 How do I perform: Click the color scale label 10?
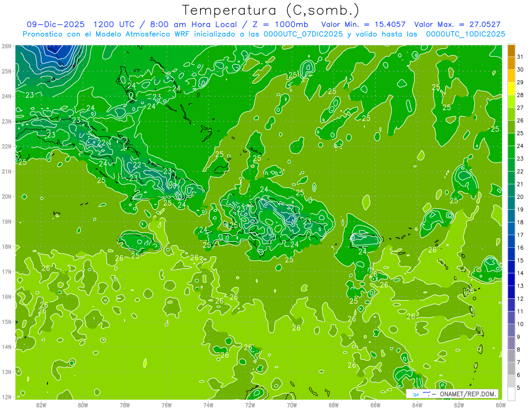(520, 324)
